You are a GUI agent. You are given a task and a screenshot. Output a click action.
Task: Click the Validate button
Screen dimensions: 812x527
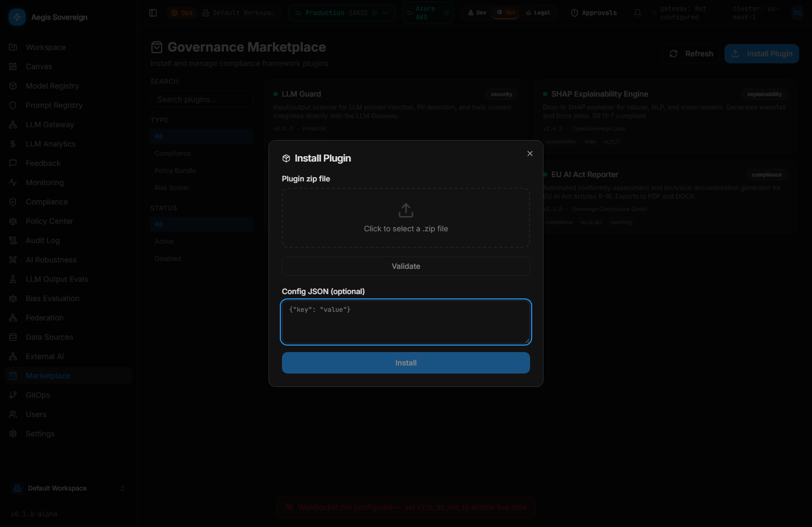click(x=406, y=266)
